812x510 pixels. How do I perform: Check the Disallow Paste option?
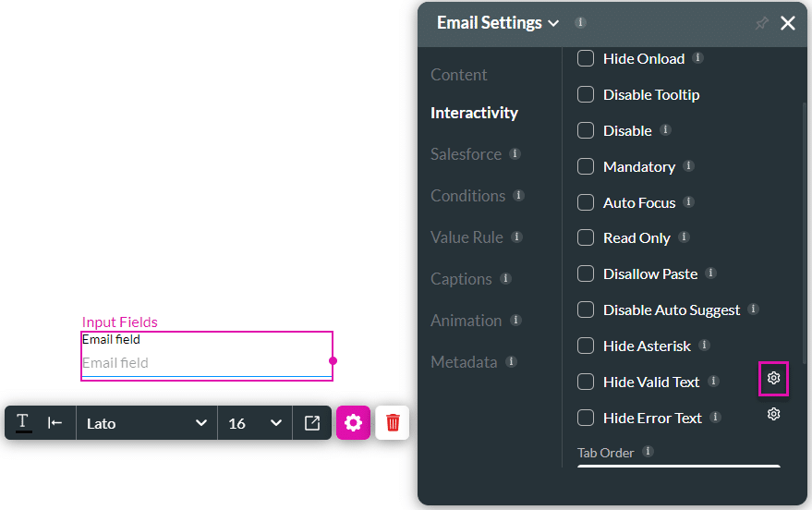click(586, 273)
